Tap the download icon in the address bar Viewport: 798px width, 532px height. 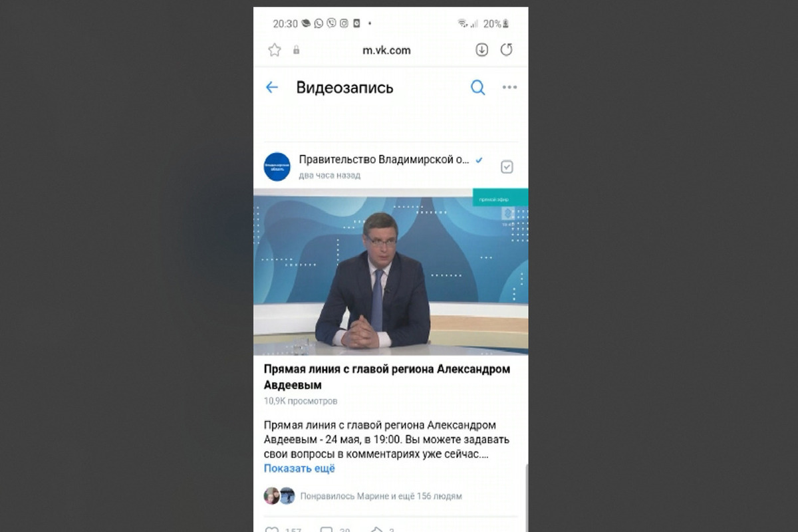pyautogui.click(x=482, y=50)
